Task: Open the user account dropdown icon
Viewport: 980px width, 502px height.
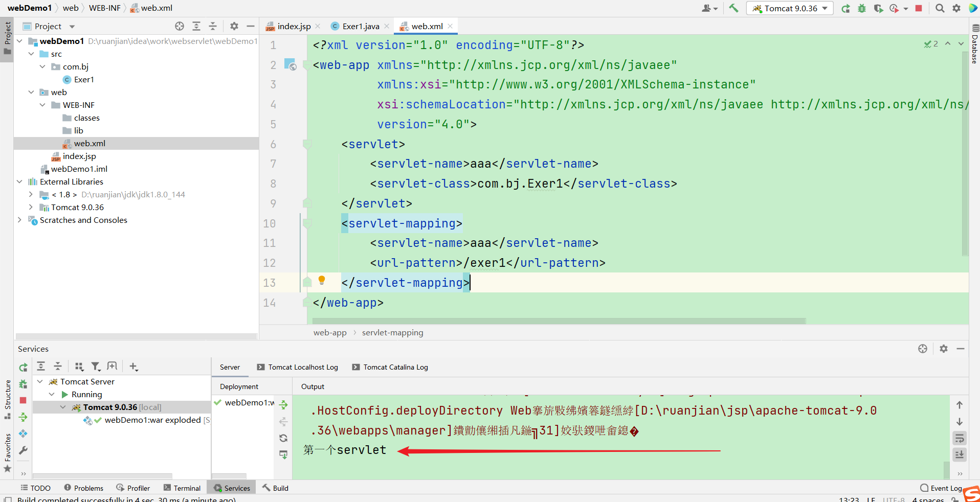Action: pyautogui.click(x=709, y=8)
